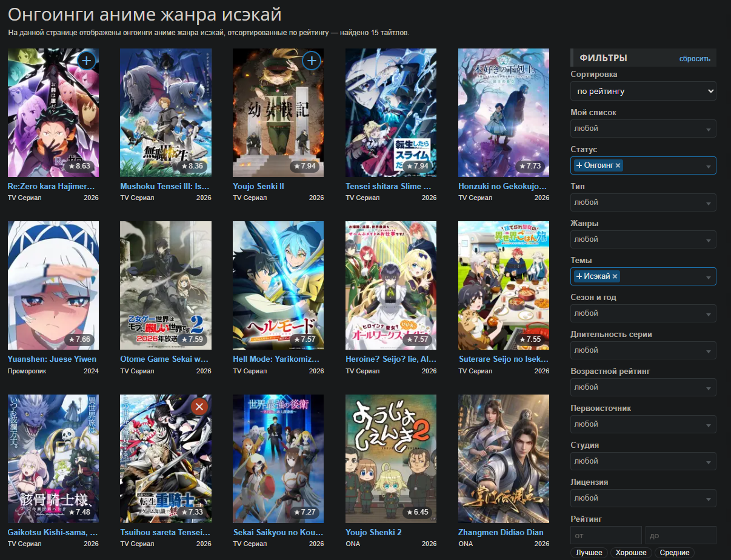The height and width of the screenshot is (560, 731).
Task: Click the 8.36 rating badge on Mushoku Tensei
Action: pyautogui.click(x=192, y=166)
